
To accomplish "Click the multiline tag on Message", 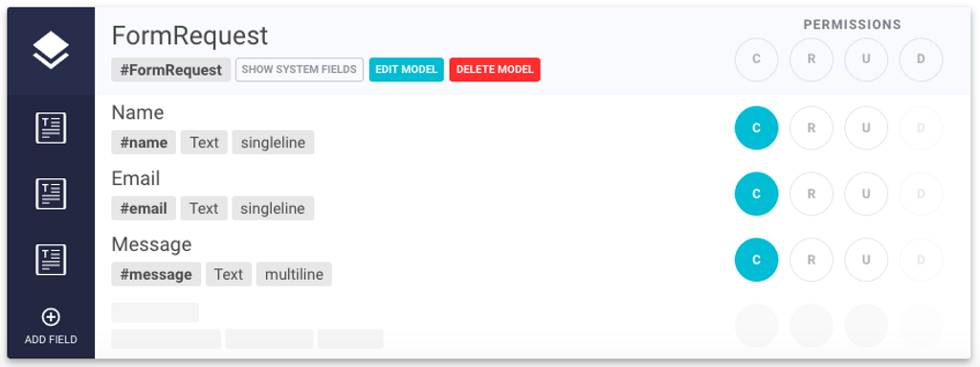I will [x=294, y=274].
